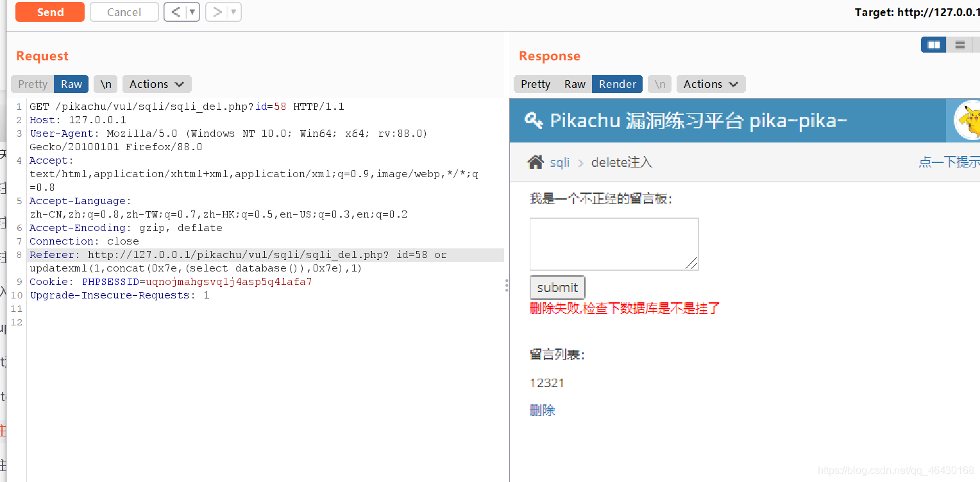Click the orange Send button
Viewport: 980px width, 482px height.
click(x=50, y=12)
